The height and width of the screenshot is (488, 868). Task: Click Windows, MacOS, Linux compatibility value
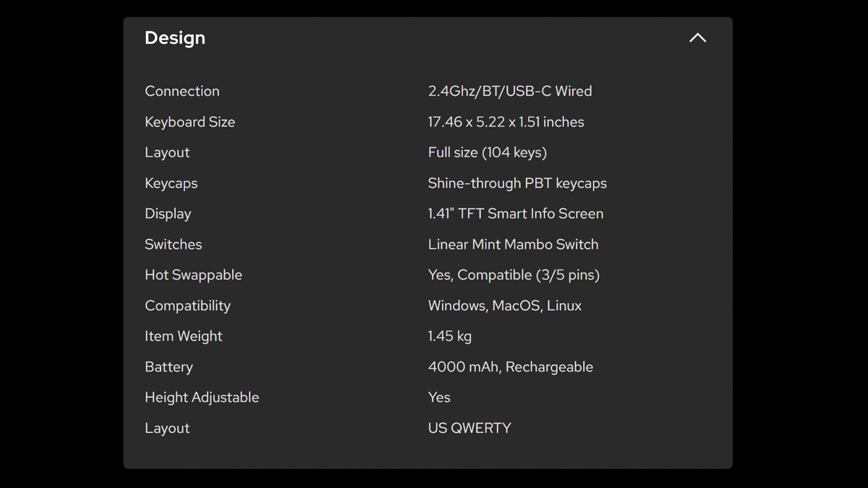pos(505,306)
